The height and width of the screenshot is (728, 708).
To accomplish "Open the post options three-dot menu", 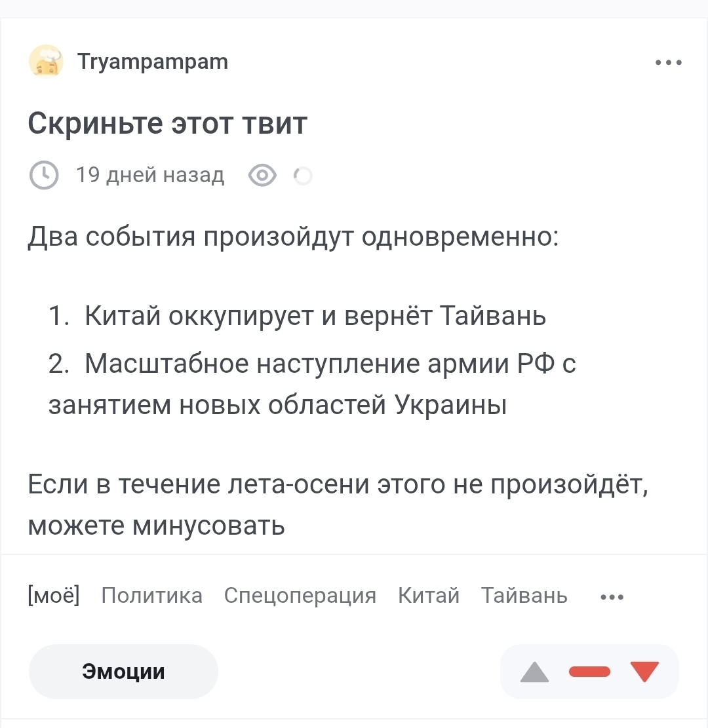I will tap(668, 62).
